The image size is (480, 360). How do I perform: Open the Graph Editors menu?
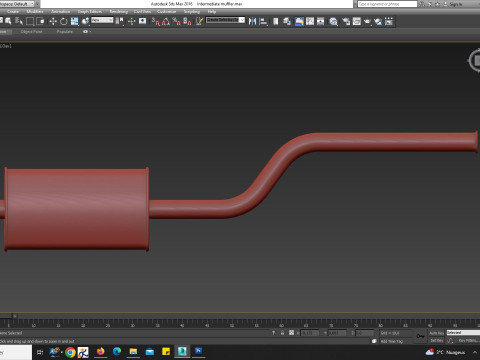(x=90, y=12)
